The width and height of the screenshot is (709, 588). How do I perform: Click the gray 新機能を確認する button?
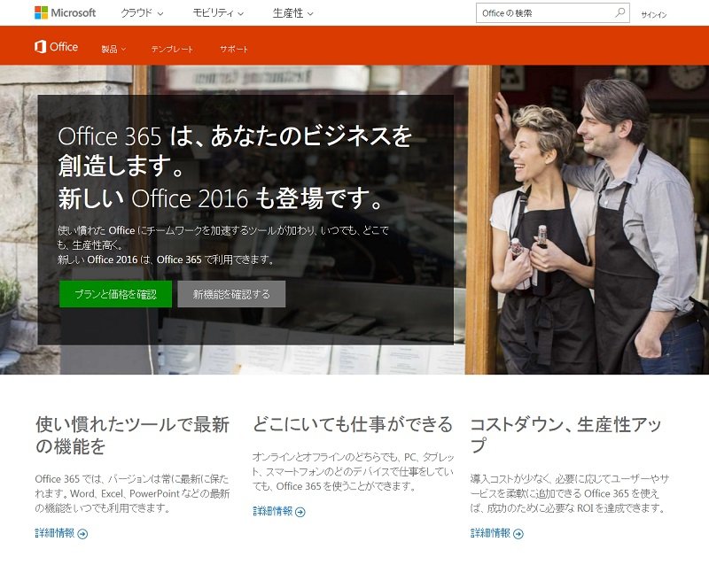click(231, 294)
